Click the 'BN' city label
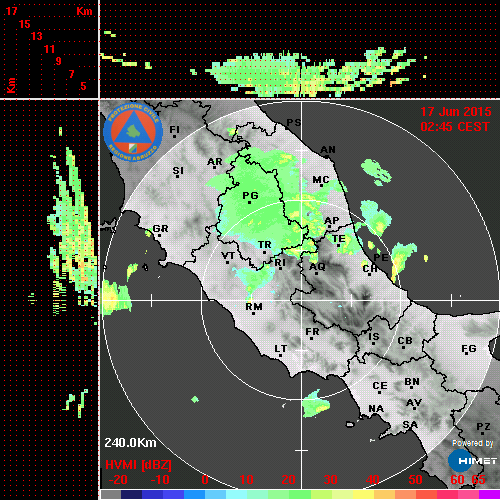Viewport: 500px width, 500px height. point(412,382)
